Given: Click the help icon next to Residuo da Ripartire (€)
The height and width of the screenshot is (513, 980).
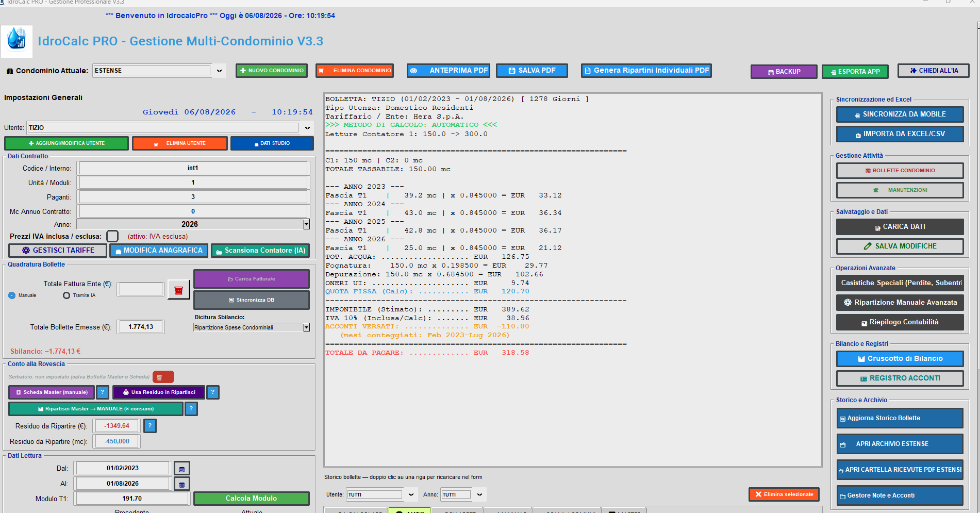Looking at the screenshot, I should pos(150,426).
